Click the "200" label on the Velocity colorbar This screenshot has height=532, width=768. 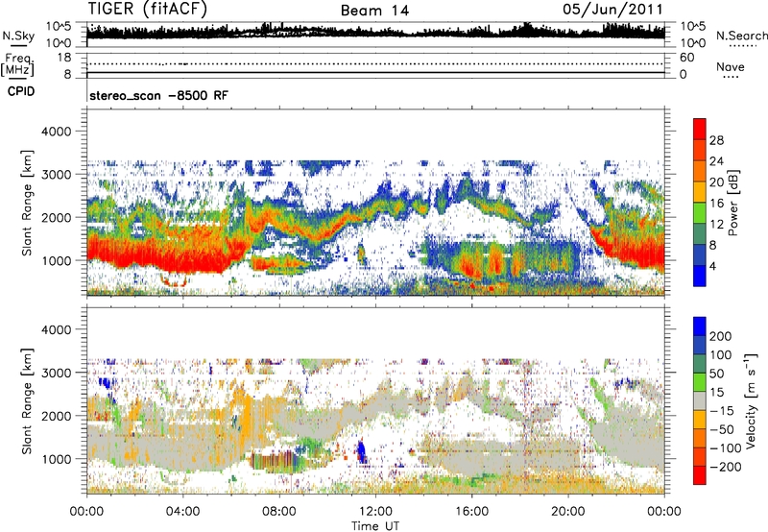pos(721,336)
